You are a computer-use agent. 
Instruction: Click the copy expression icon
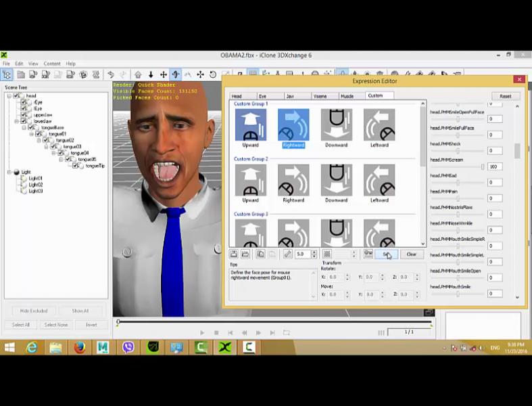pos(260,254)
